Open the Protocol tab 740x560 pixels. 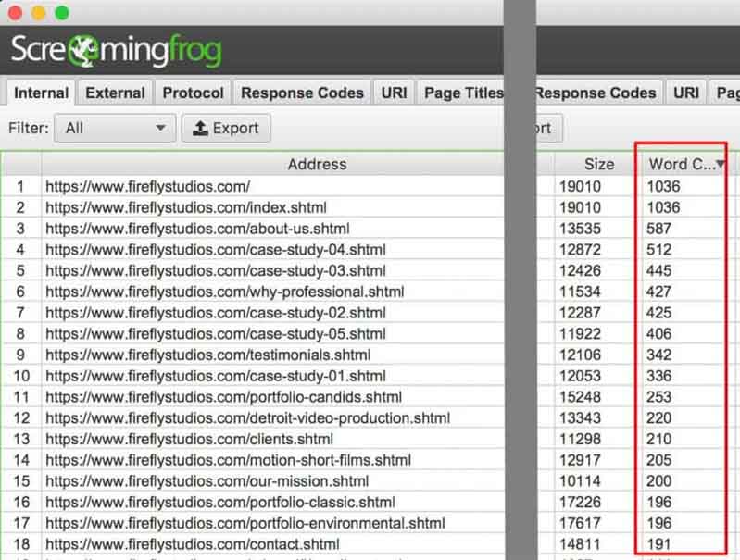click(x=193, y=93)
